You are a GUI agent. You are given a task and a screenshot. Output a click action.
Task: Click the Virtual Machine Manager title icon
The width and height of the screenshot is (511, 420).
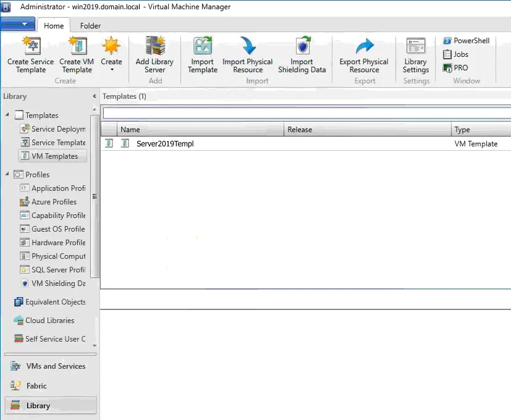(x=6, y=7)
